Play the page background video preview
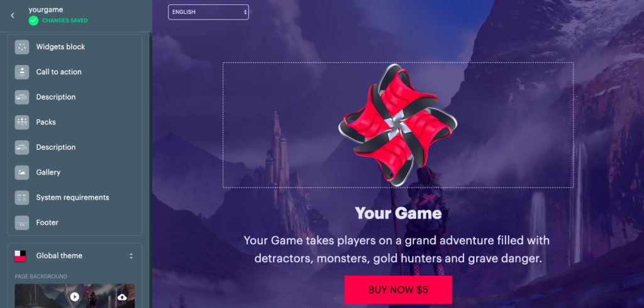 (x=74, y=297)
